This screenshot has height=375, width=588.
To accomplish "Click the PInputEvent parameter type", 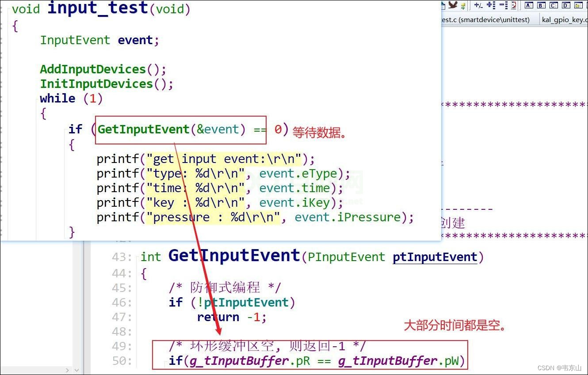I will click(346, 257).
